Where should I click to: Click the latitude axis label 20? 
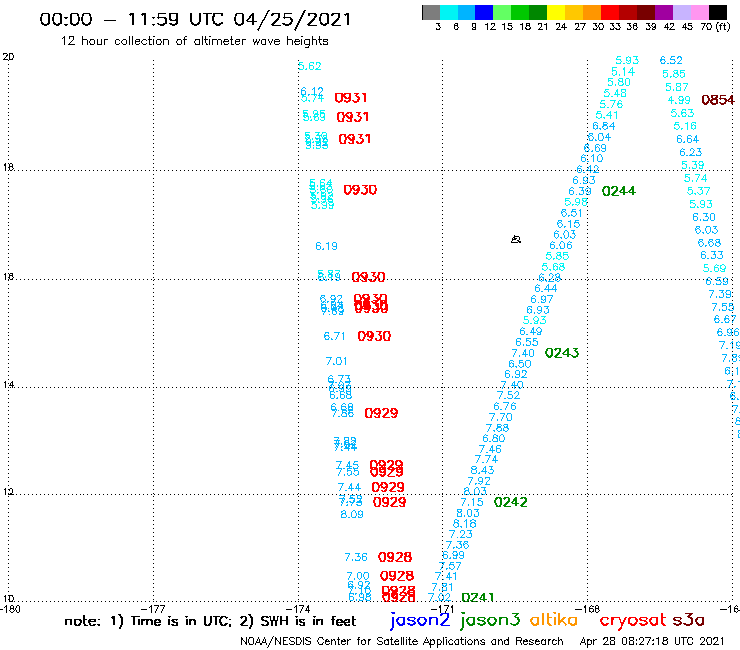(x=8, y=57)
